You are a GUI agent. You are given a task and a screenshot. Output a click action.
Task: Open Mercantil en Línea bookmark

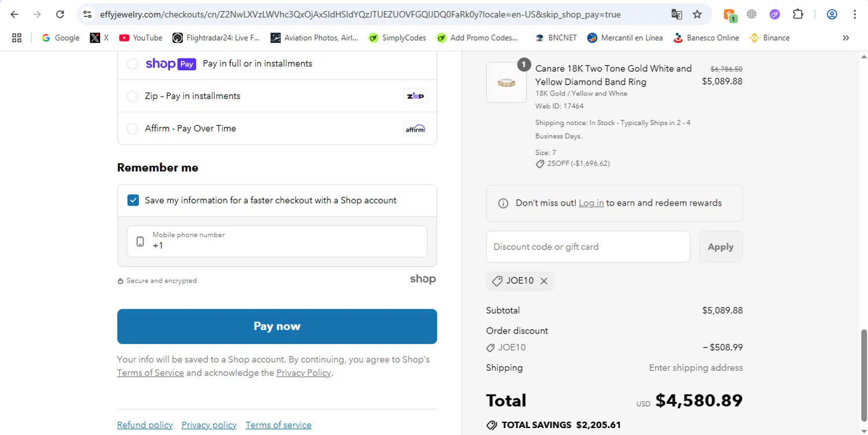click(625, 38)
